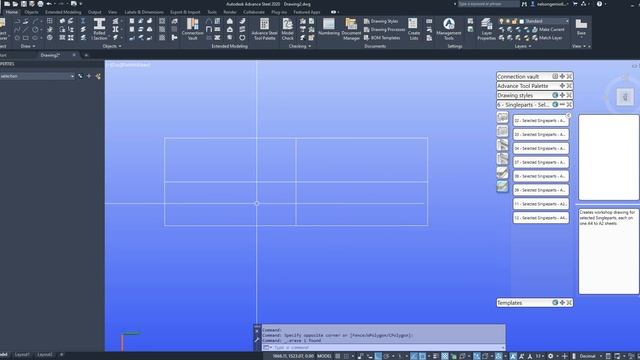Open the selection dropdown in Properties panel
Viewport: 640px width, 360px height.
click(72, 76)
